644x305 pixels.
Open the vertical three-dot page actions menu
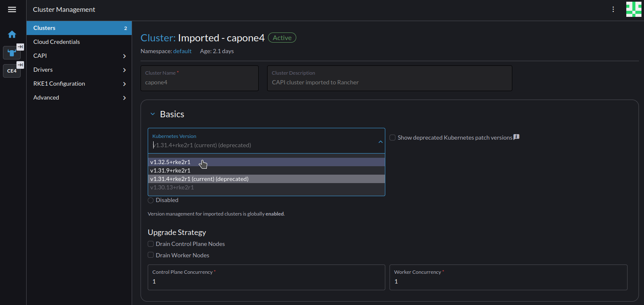click(x=613, y=9)
